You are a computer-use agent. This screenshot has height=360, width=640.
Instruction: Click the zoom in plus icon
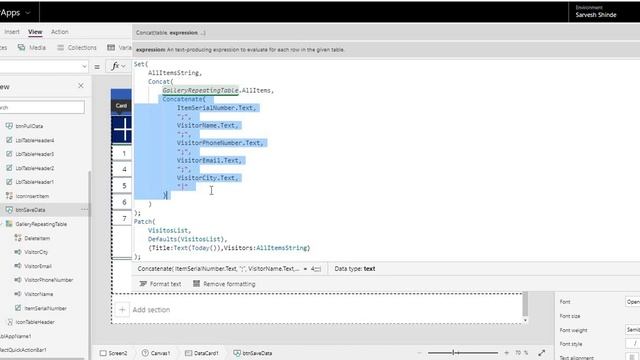point(507,353)
